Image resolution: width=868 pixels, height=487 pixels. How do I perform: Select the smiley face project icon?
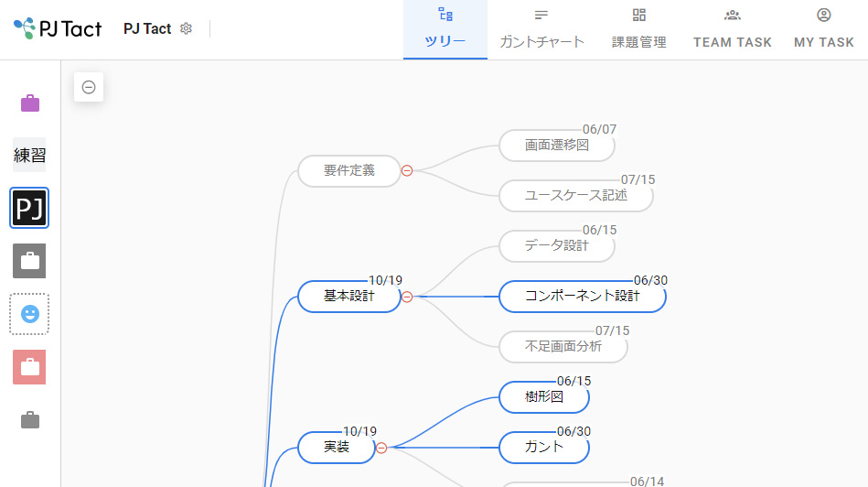click(29, 314)
